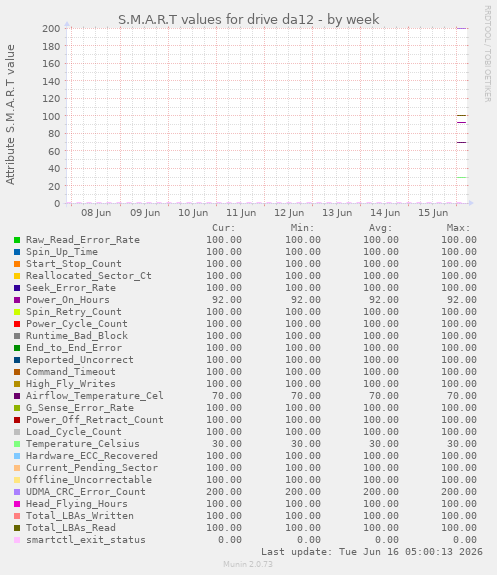
Task: Click the green Raw_Read_Error_Rate legend swatch
Action: click(x=17, y=240)
